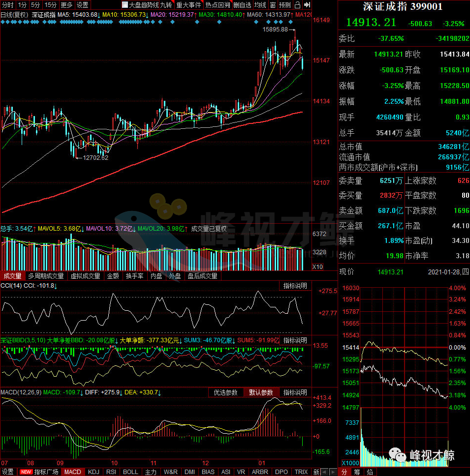Click the 九转 indicator button

pos(166,5)
